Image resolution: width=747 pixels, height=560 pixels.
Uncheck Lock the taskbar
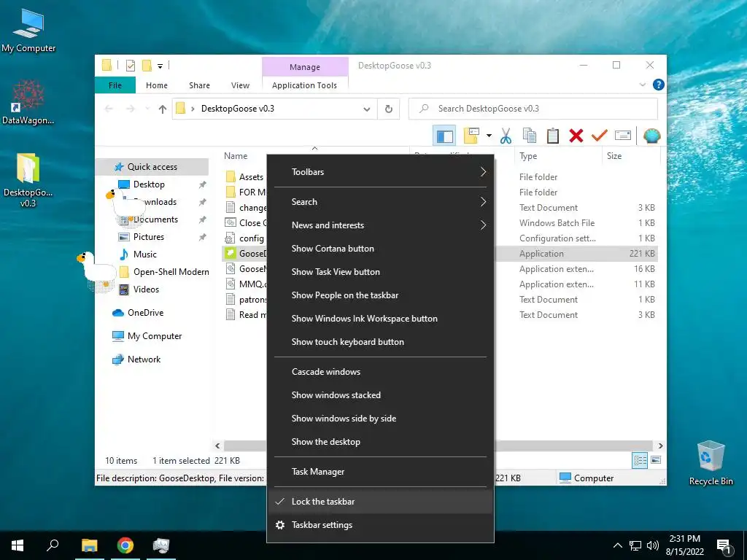click(380, 502)
